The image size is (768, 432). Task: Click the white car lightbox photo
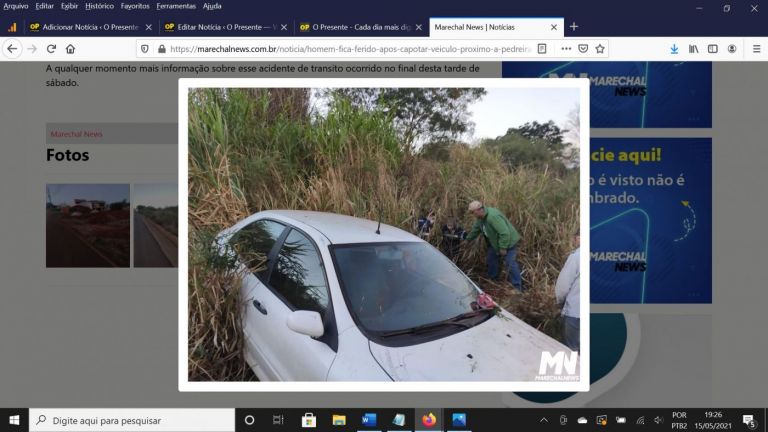click(384, 234)
